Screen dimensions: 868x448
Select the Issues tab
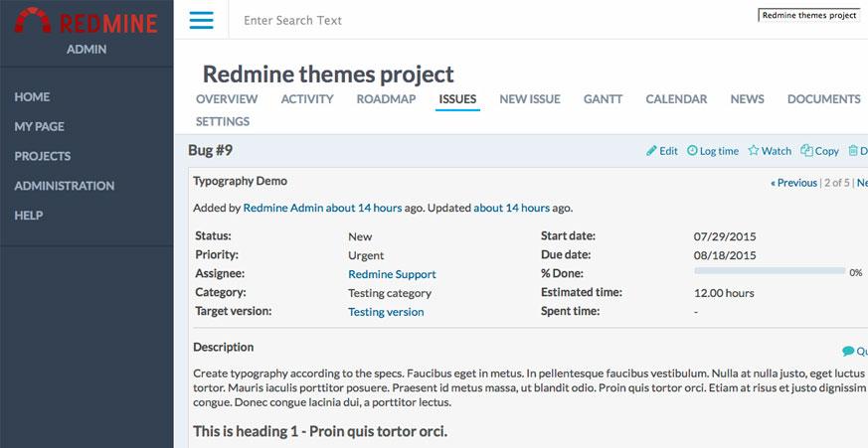tap(457, 99)
